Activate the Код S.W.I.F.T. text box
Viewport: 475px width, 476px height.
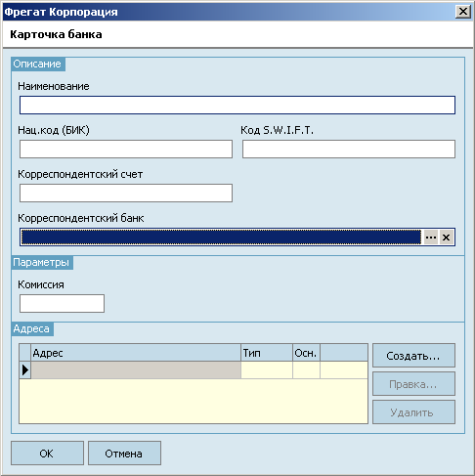349,150
